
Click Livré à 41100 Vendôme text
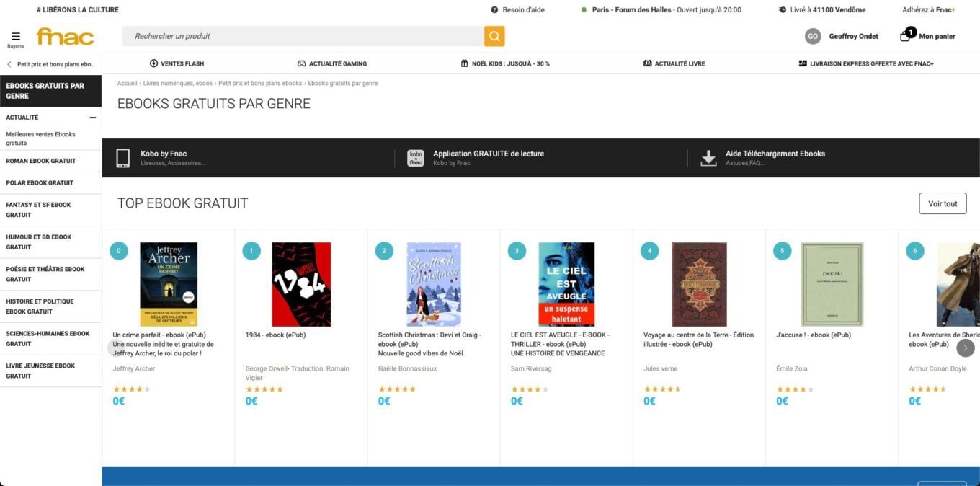pyautogui.click(x=828, y=10)
